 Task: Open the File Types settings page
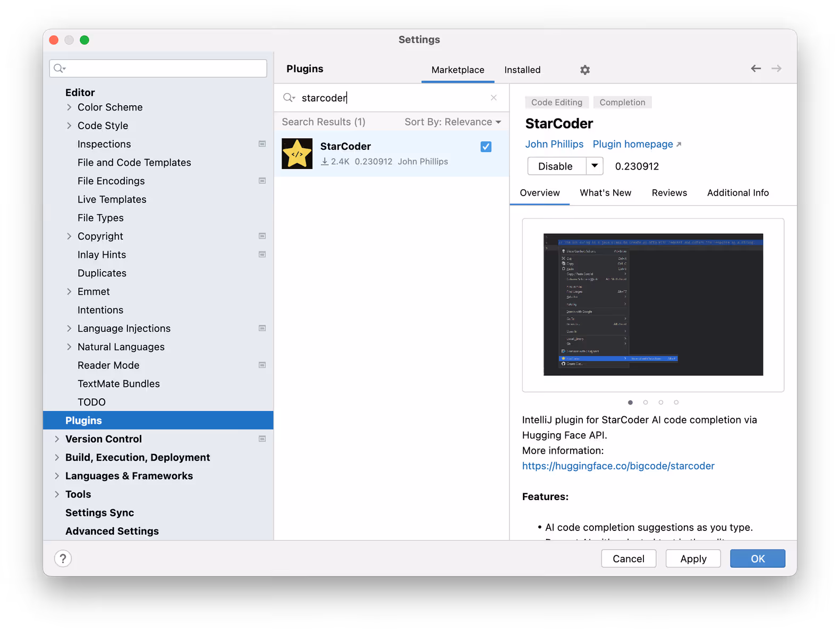[100, 218]
